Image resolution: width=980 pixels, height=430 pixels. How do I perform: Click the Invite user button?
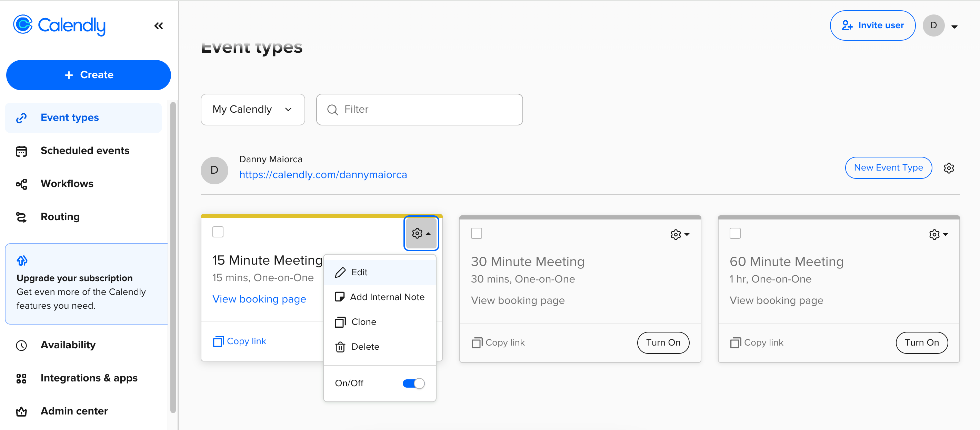coord(872,25)
